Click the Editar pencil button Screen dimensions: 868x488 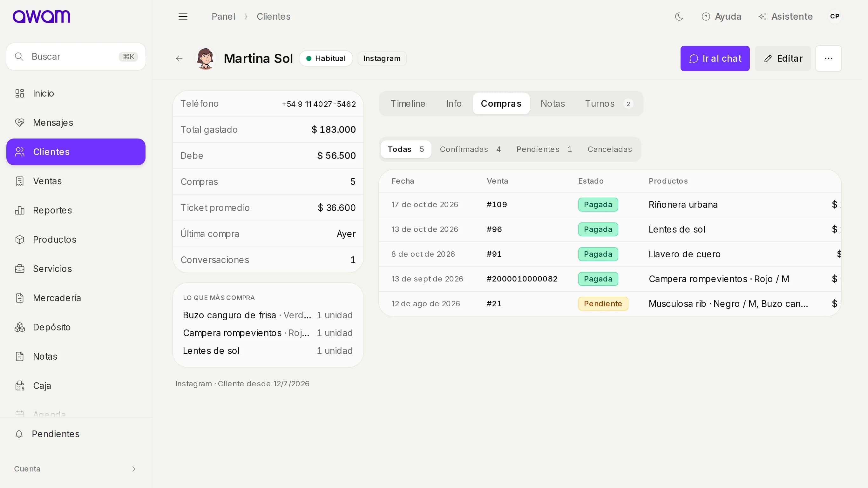click(783, 58)
